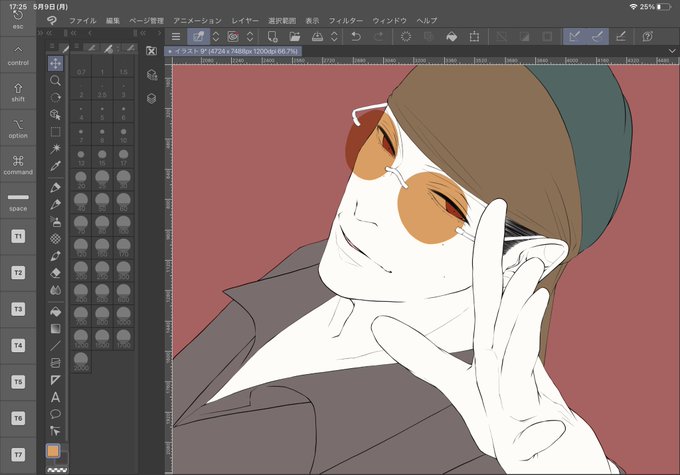
Task: Select the Decoration brush tool
Action: [56, 239]
